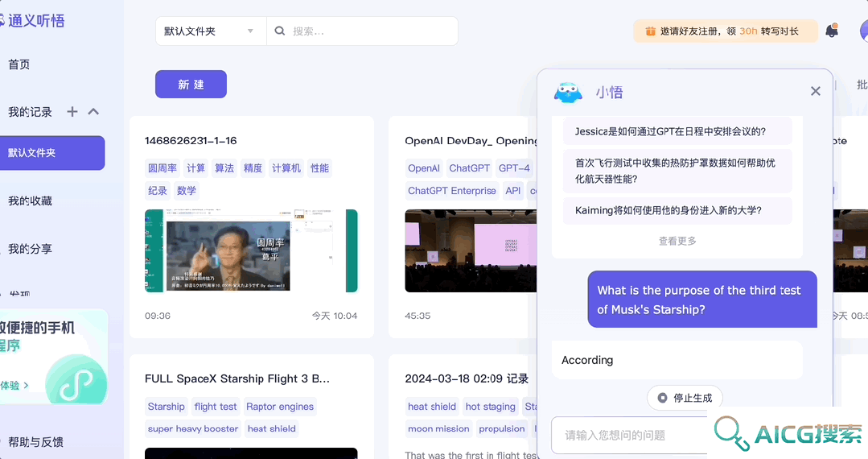Click the notification bell icon

coord(832,31)
